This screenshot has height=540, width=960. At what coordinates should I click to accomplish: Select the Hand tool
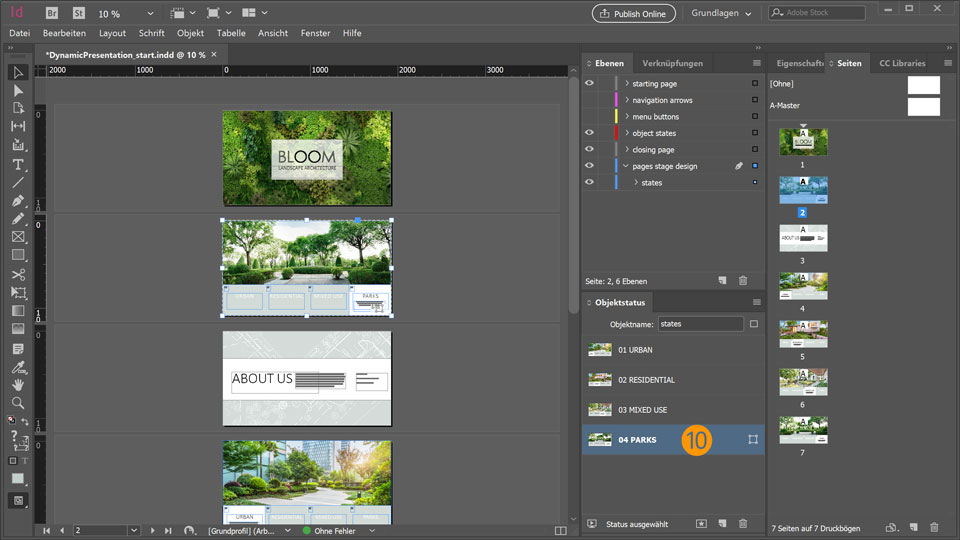18,385
